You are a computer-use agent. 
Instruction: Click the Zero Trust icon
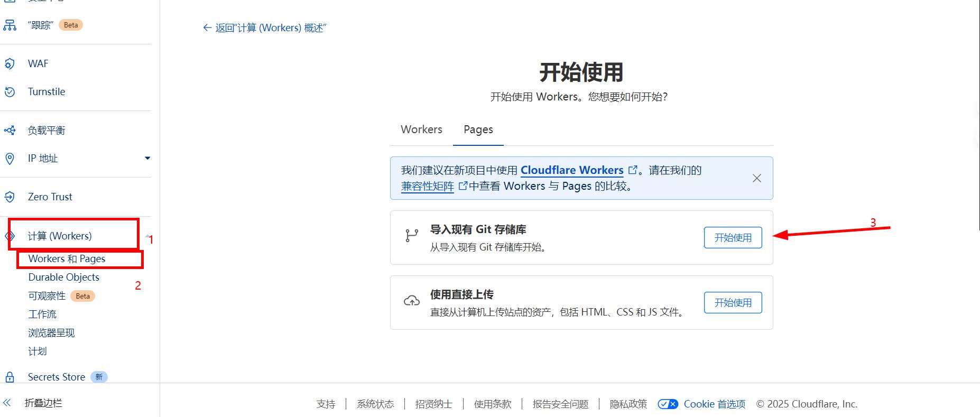pyautogui.click(x=10, y=197)
